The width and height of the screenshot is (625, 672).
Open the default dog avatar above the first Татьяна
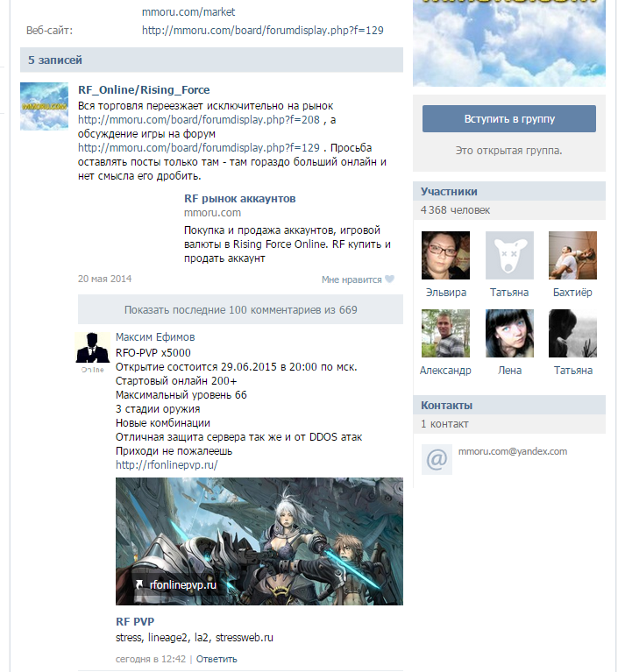click(x=509, y=256)
